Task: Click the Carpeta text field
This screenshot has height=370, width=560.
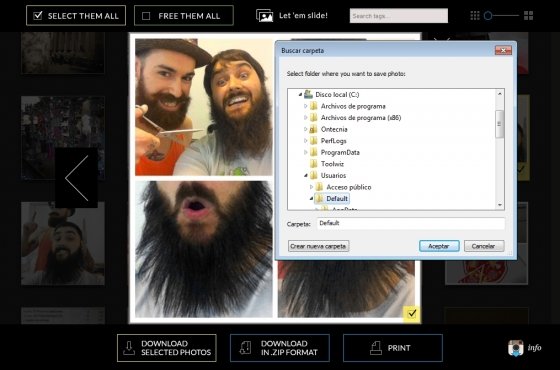Action: coord(411,223)
